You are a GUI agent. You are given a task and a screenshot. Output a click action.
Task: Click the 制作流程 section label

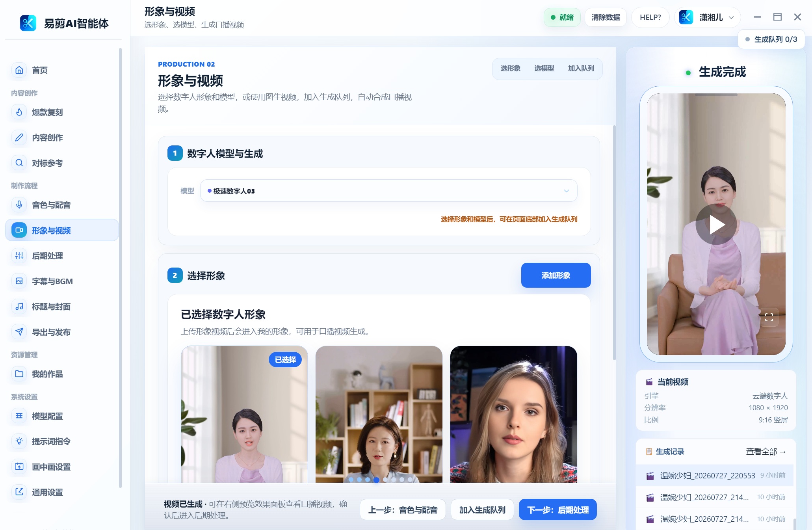[x=24, y=186]
